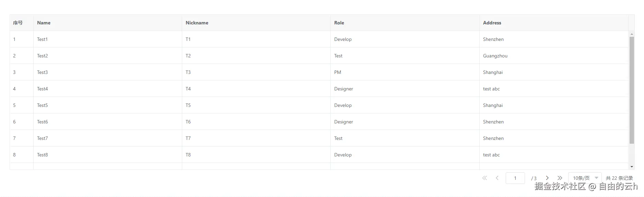This screenshot has height=197, width=644.
Task: Click the 序号 column header
Action: coord(18,23)
